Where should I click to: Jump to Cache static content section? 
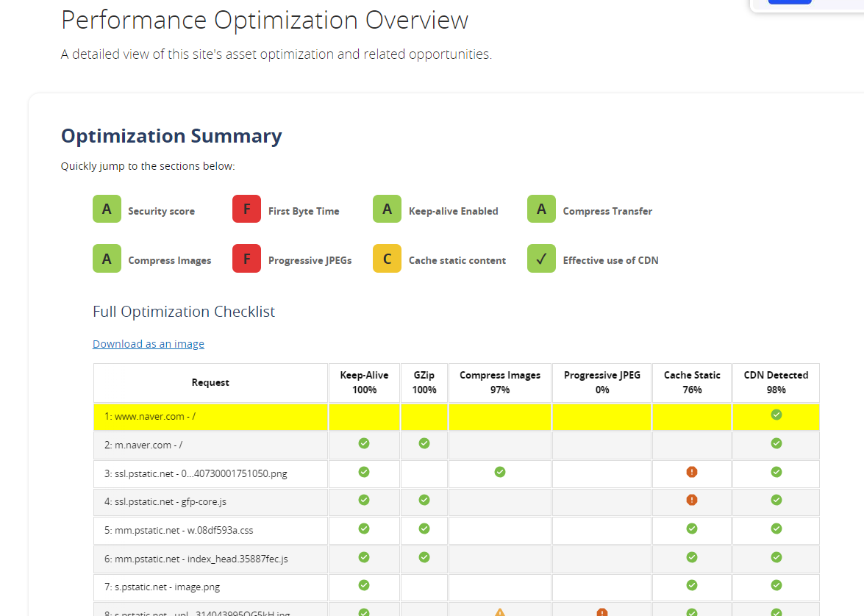click(457, 260)
